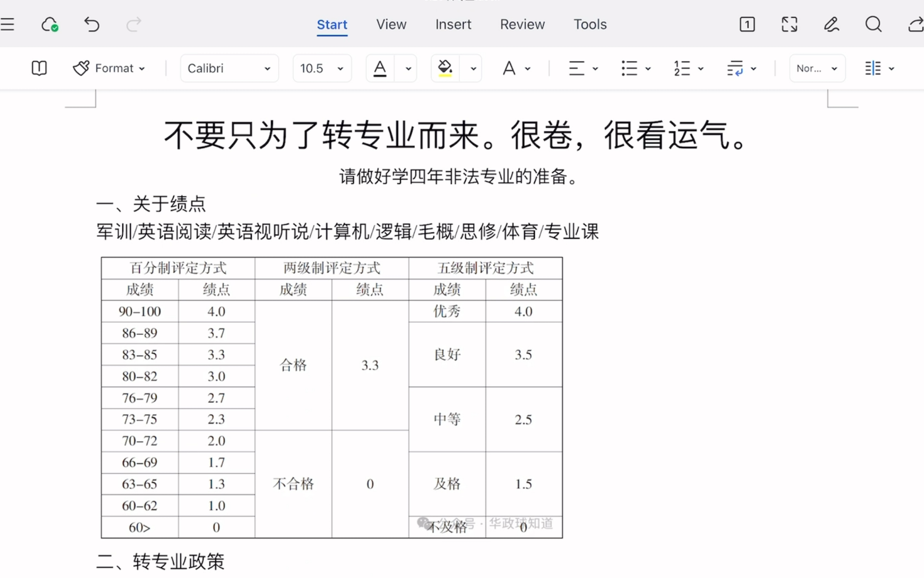
Task: Expand columns layout options arrow
Action: pyautogui.click(x=891, y=68)
